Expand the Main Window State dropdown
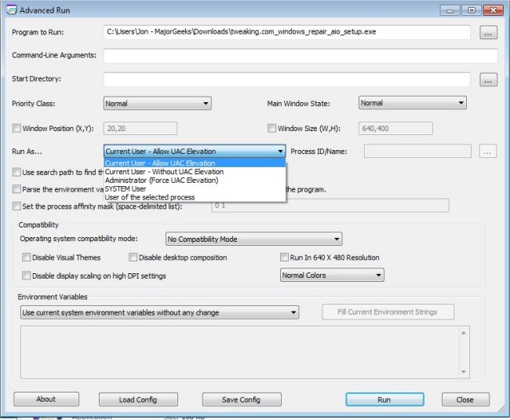510x420 pixels. (412, 103)
